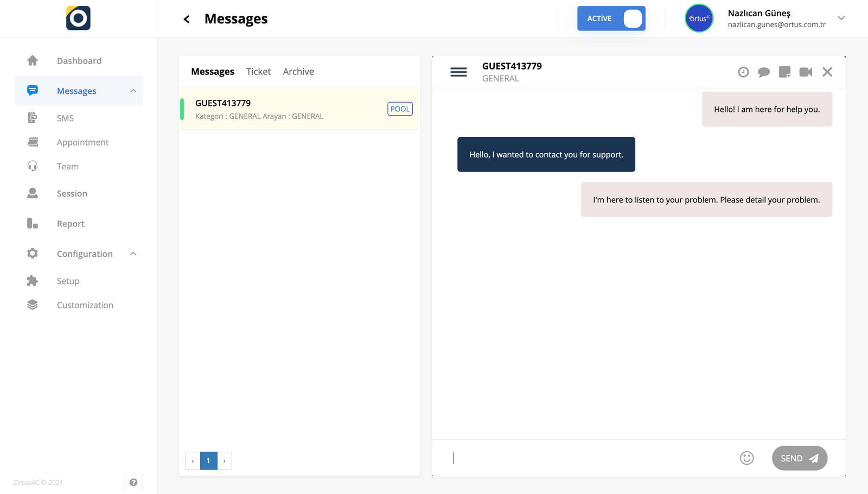Start a video call with GUEST413779
Screen dimensions: 868x494
coord(806,72)
